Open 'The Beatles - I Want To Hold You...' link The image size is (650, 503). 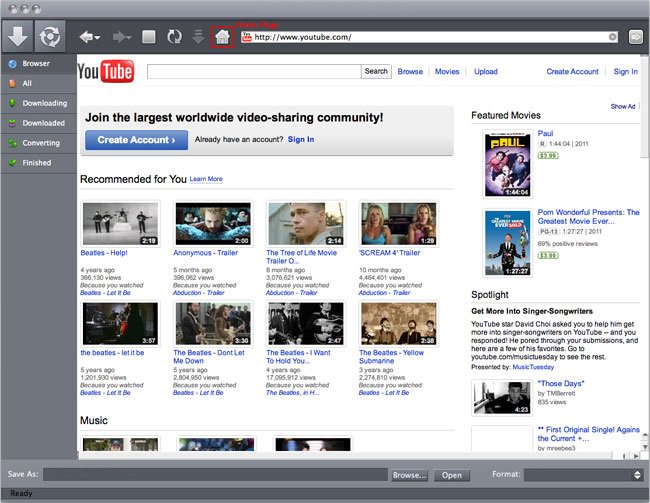[298, 357]
